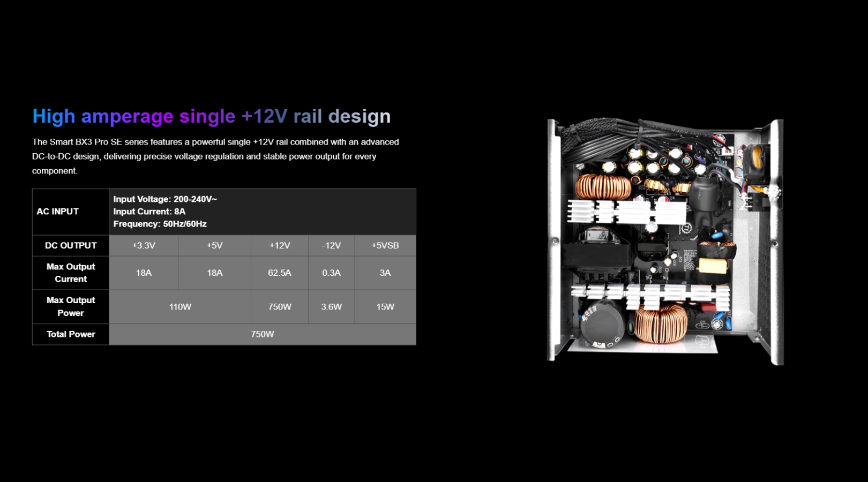Viewport: 868px width, 482px height.
Task: Click the "+3.3V" column cell
Action: tap(144, 245)
